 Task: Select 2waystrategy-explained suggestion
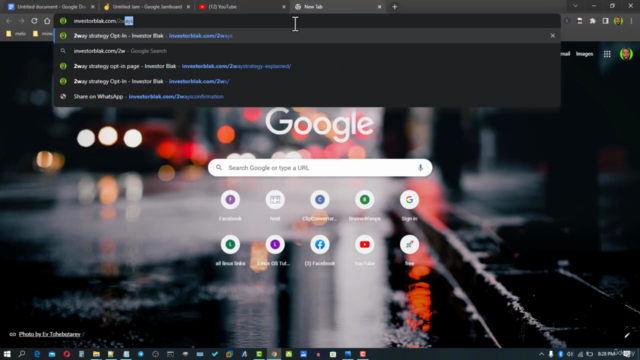click(x=307, y=66)
